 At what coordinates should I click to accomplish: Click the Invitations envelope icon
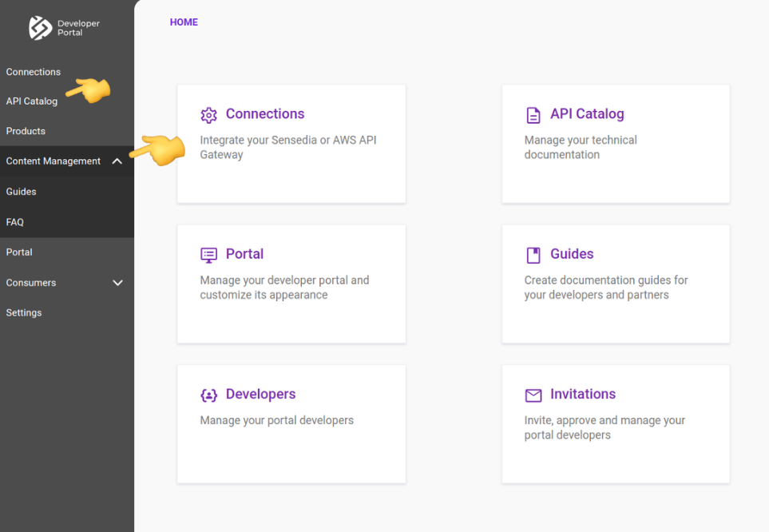coord(533,394)
